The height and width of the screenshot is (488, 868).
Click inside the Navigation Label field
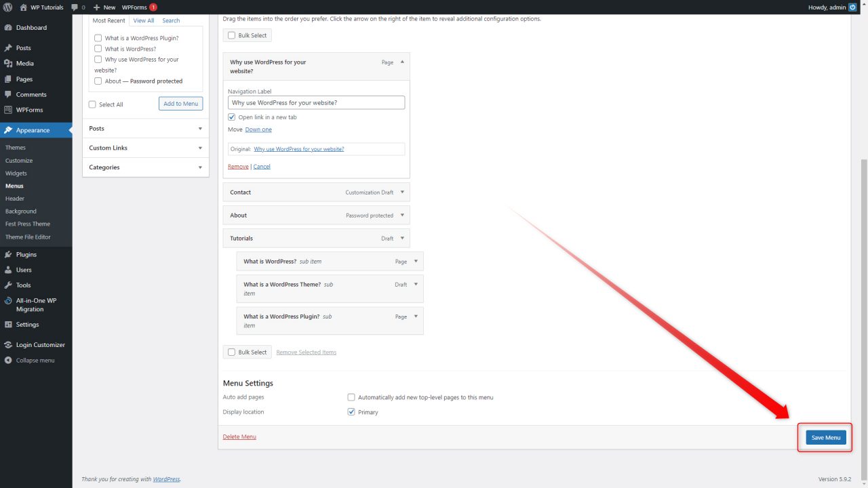tap(316, 102)
